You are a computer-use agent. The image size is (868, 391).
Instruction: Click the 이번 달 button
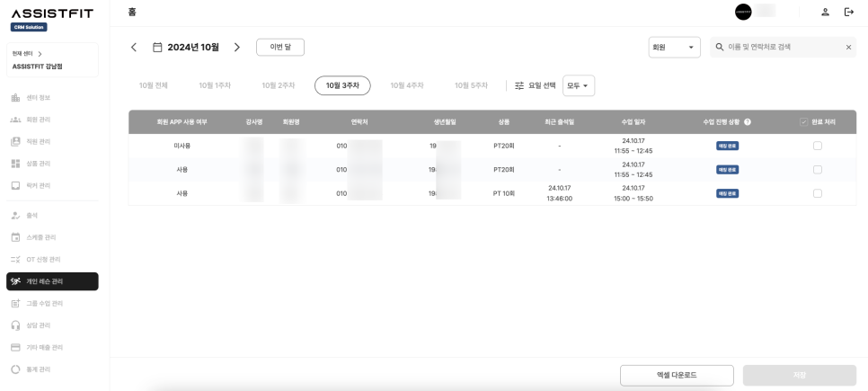(280, 47)
